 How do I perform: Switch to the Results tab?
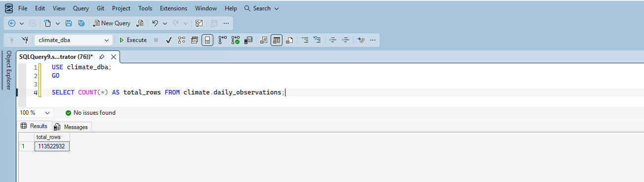[x=35, y=126]
